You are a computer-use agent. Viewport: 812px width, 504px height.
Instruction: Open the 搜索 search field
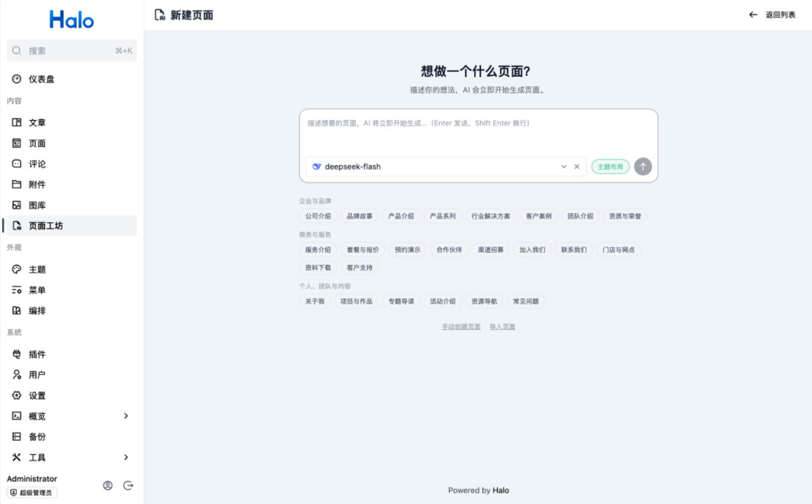(x=71, y=51)
